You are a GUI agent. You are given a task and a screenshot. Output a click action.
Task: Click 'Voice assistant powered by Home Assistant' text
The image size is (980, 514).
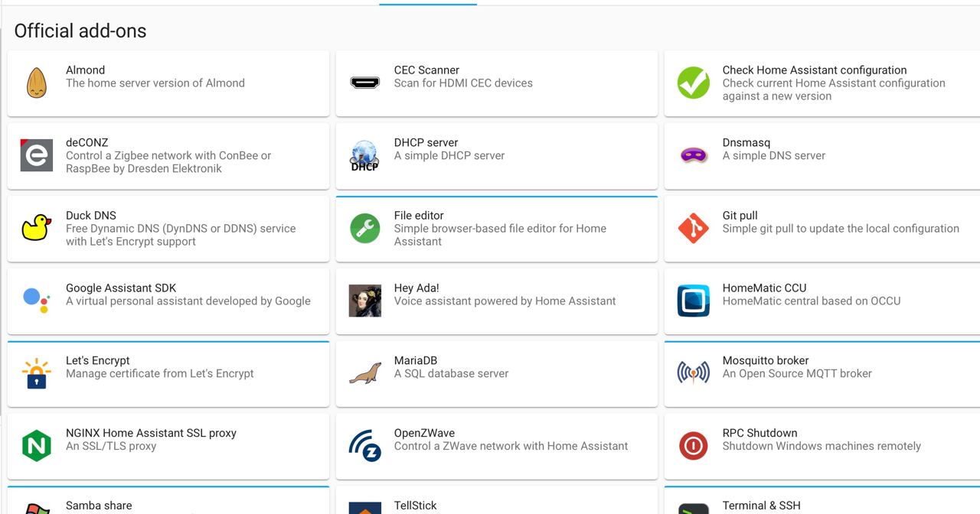pyautogui.click(x=505, y=301)
